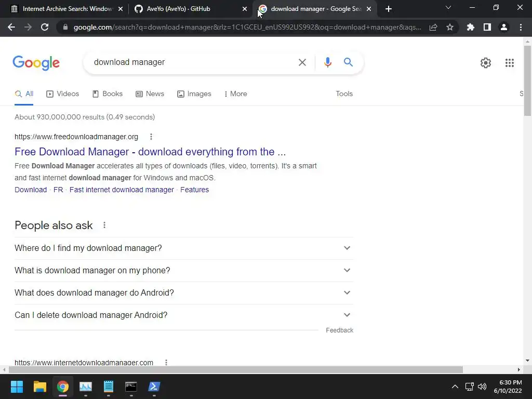The image size is (532, 399).
Task: Open the clock and date in taskbar
Action: point(508,387)
